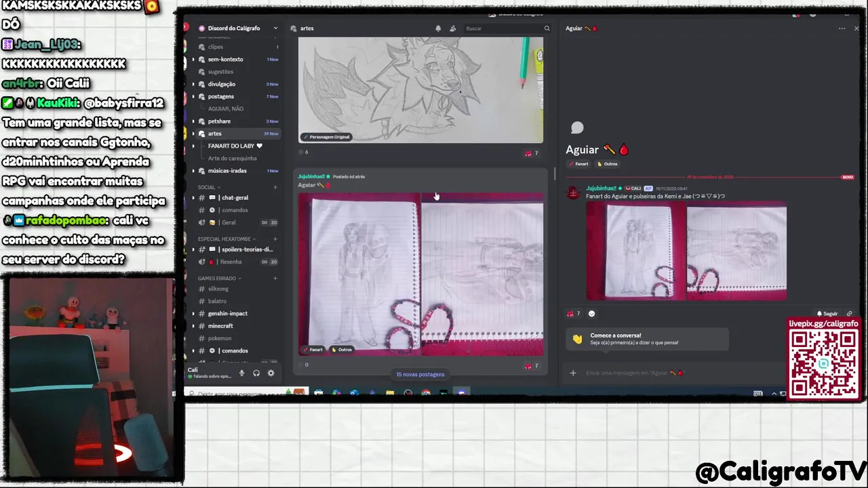This screenshot has width=868, height=488.
Task: Collapse the ESPECIAL HEXATOMBE category
Action: point(226,239)
